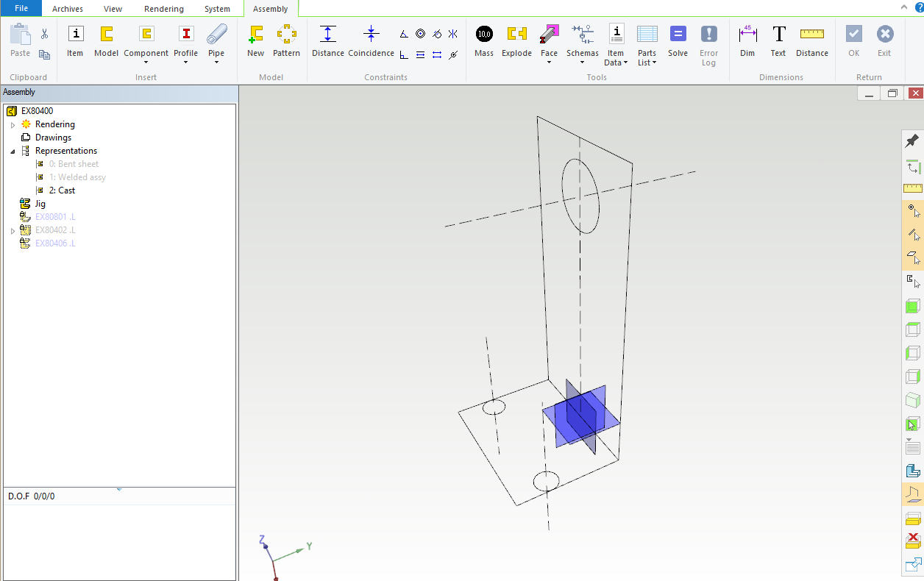Screen dimensions: 924x581
Task: Select the '2: Cast' representation
Action: point(62,190)
